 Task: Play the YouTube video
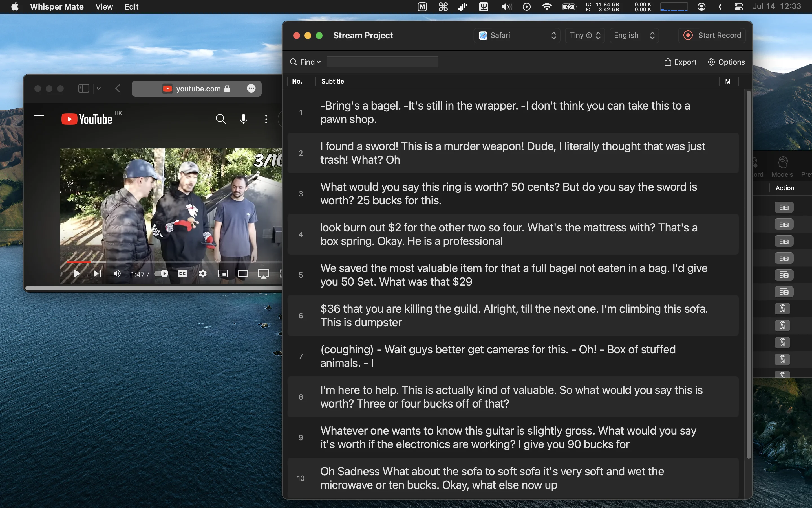pos(76,273)
